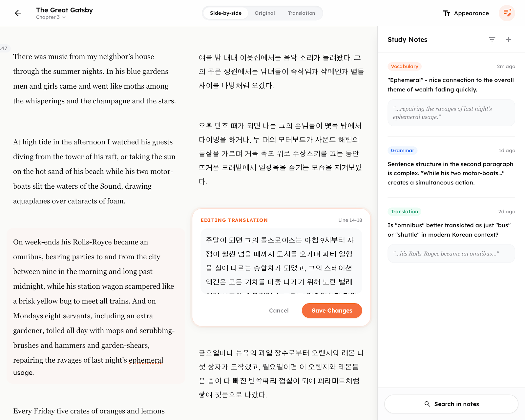
Task: Save Changes to the translation
Action: [x=332, y=310]
